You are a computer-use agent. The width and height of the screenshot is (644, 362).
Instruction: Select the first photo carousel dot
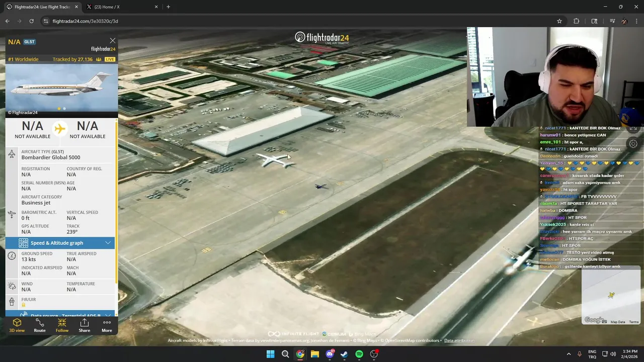59,109
